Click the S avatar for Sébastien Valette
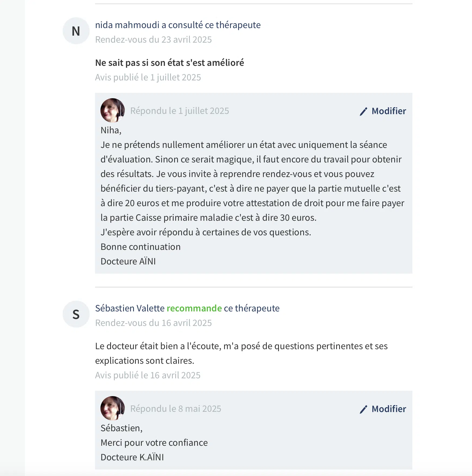 click(76, 314)
